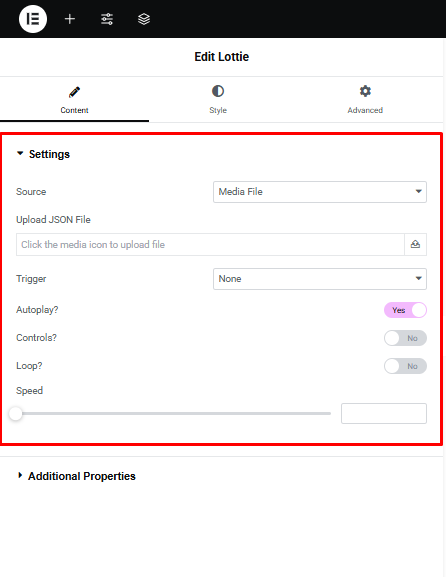Click the gear Advanced icon
446x577 pixels.
(365, 91)
